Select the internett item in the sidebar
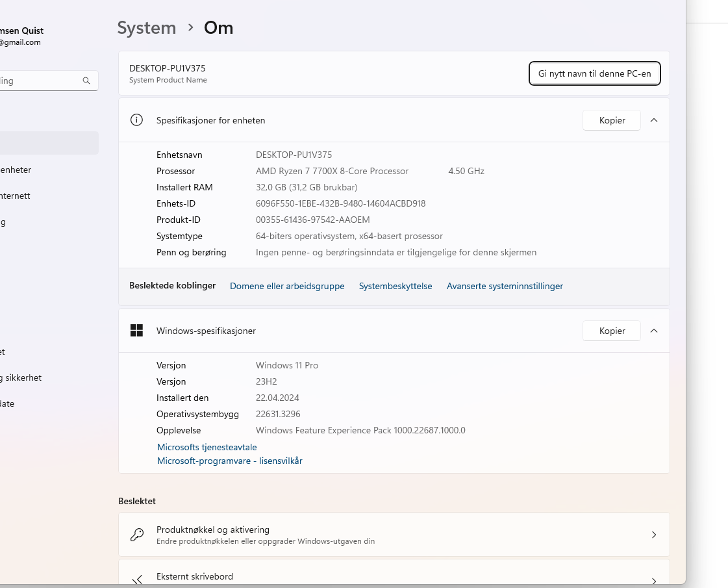 point(16,196)
